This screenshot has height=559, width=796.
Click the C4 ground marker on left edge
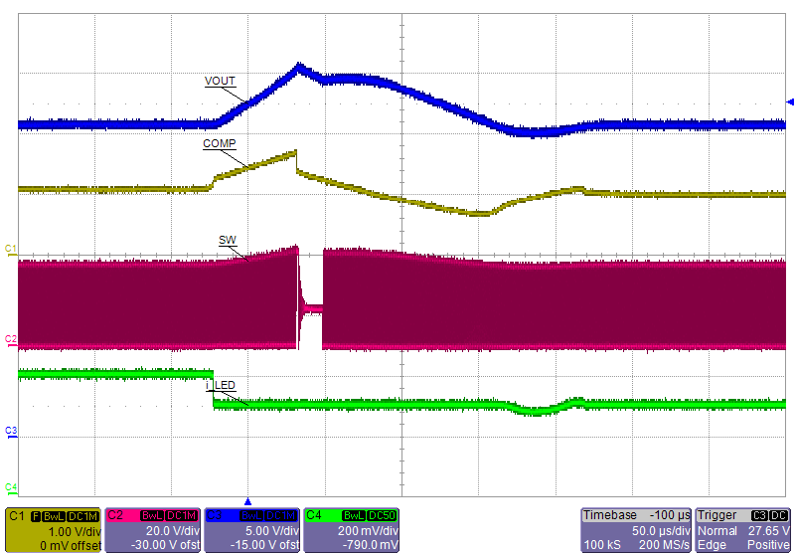coord(10,487)
